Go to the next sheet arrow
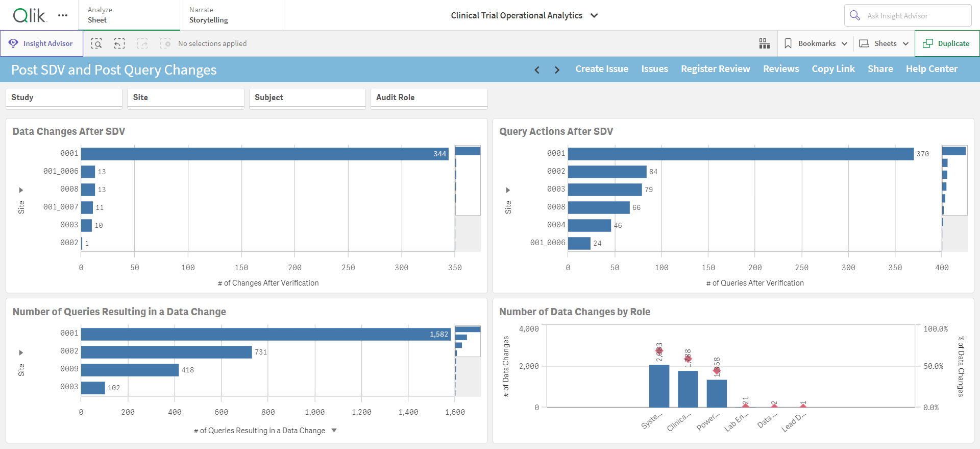The height and width of the screenshot is (449, 980). (x=557, y=69)
